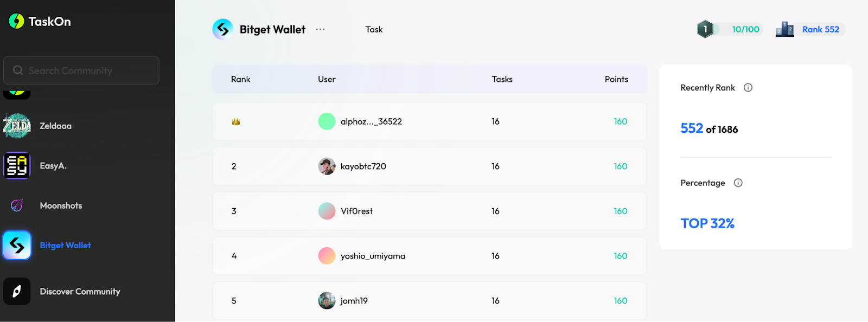Screen dimensions: 868x322
Task: Open user kayobtc720's profile
Action: coord(363,166)
